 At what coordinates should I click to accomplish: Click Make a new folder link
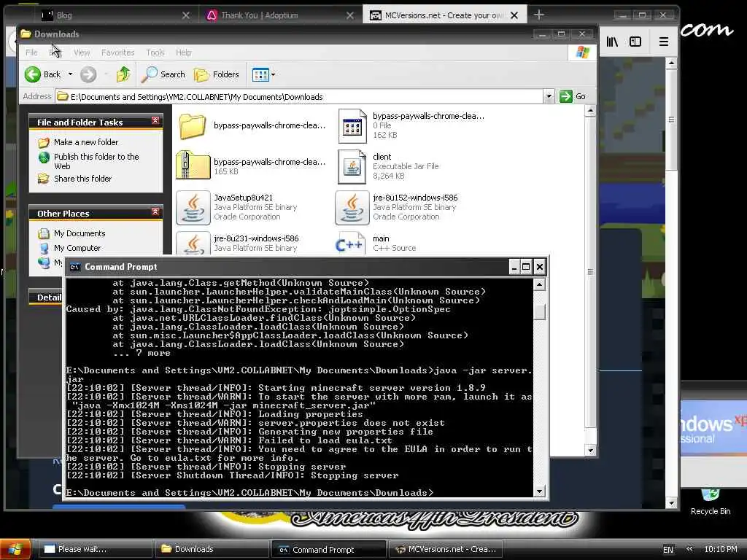pyautogui.click(x=86, y=142)
